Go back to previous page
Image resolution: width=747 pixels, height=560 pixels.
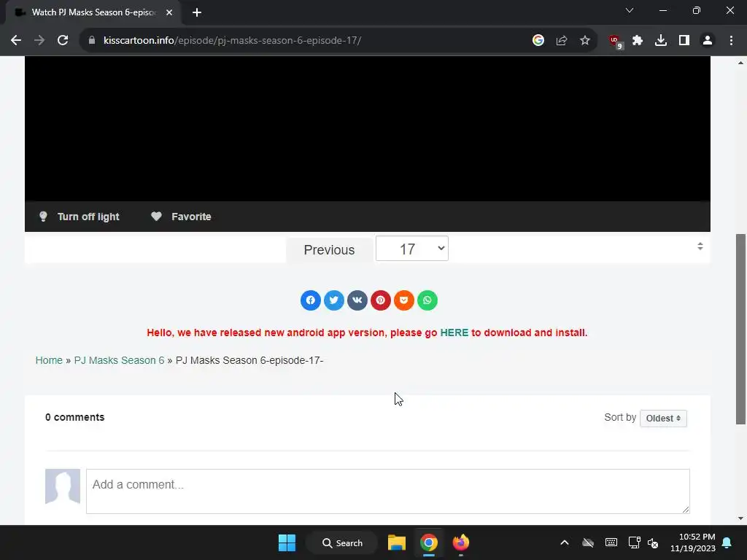pos(16,41)
